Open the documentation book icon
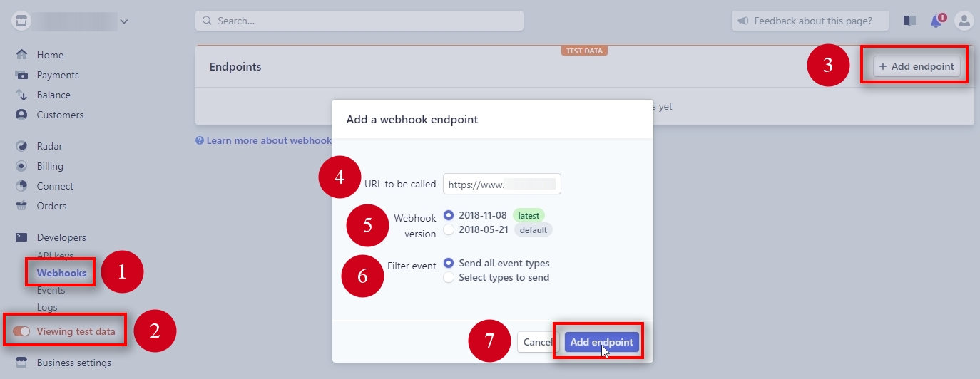 [x=909, y=21]
